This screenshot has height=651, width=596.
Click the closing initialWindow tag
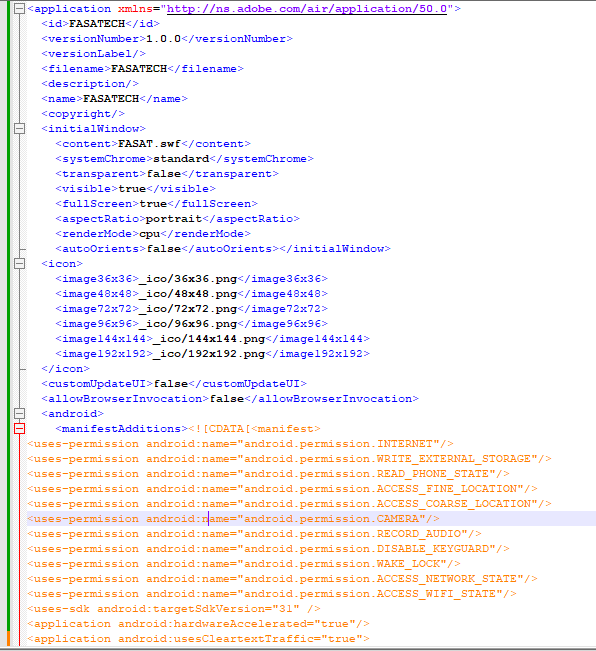tap(335, 249)
